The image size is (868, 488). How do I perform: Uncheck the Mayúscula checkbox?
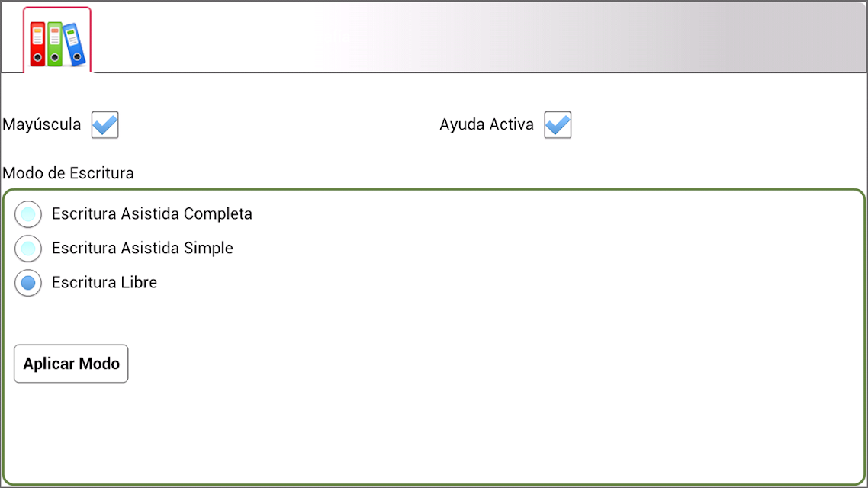(x=105, y=124)
